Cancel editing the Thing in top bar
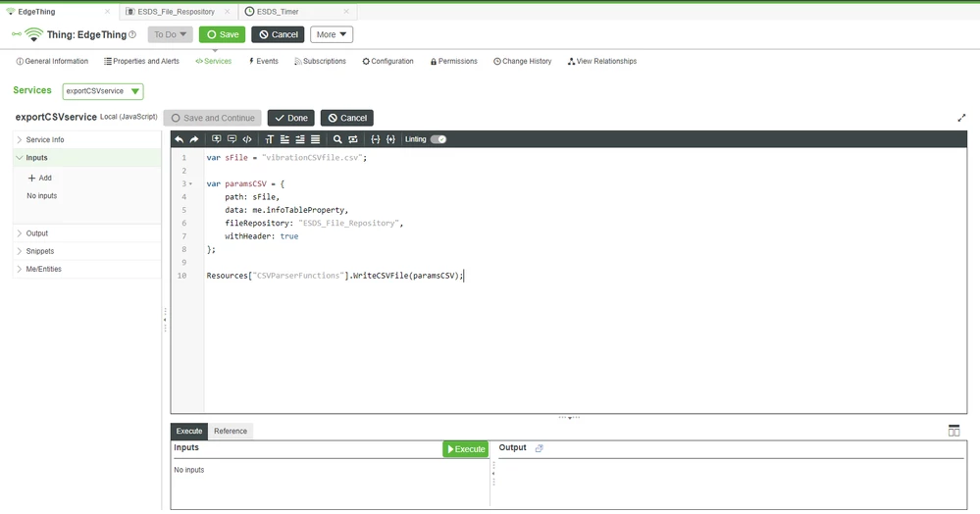Screen dimensions: 980x514 coord(279,34)
